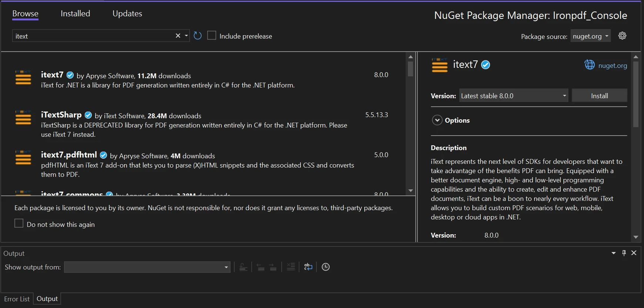Select itext7.pdfhtml package in results
Viewport: 644px width, 308px height.
tap(69, 155)
